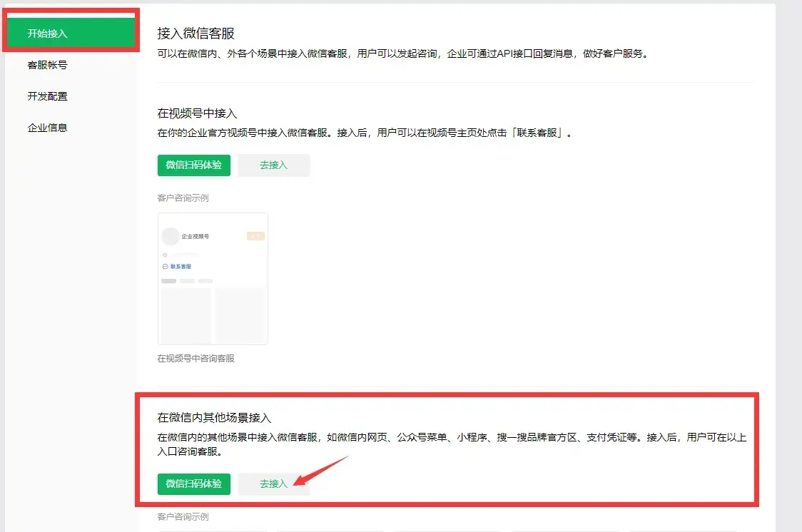Click the round avatar in the 企业视频号 preview
Screen dimensions: 802x532
[x=170, y=236]
